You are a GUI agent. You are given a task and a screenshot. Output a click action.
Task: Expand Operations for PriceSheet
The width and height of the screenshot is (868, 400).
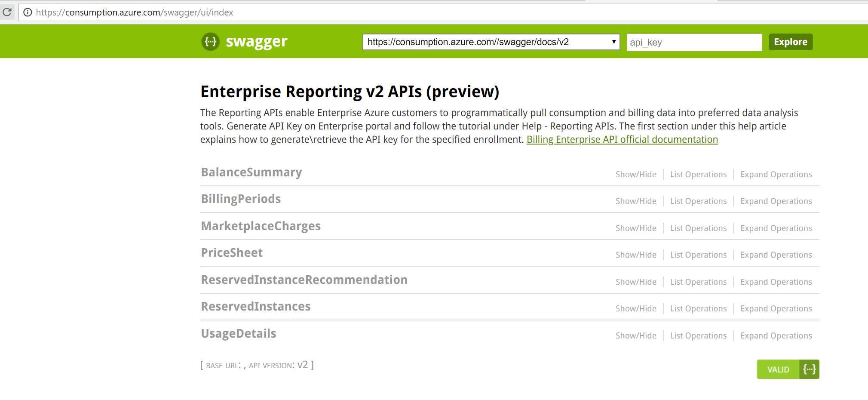(x=776, y=255)
